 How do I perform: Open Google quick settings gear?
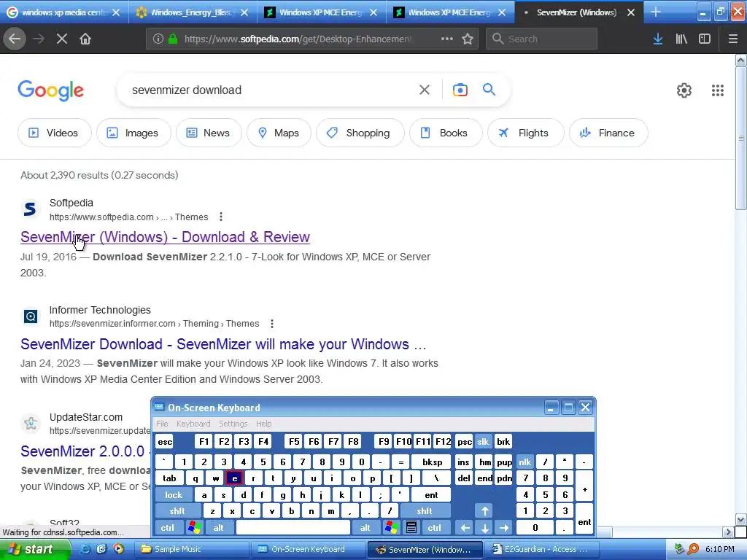pos(684,90)
